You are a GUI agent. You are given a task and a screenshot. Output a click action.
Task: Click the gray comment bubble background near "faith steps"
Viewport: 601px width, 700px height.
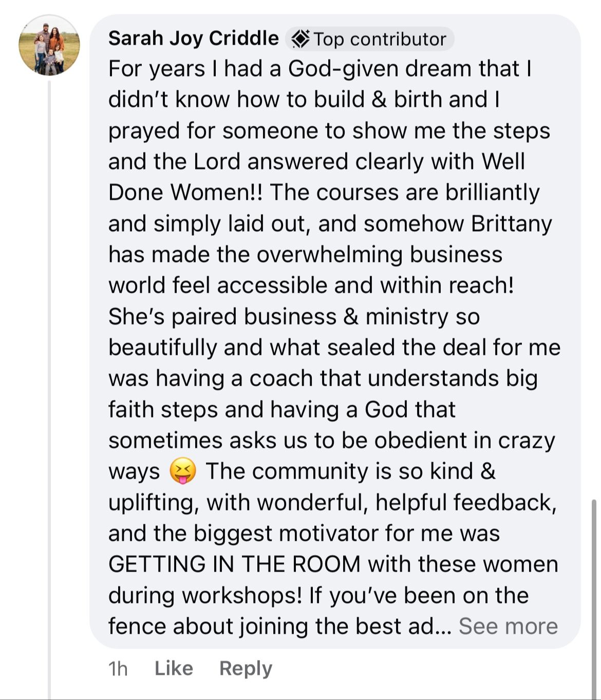click(x=514, y=410)
